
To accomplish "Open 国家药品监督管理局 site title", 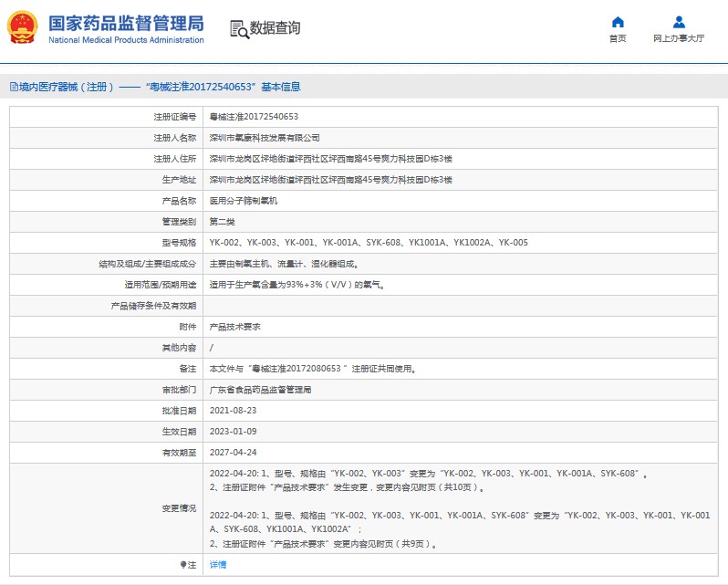I will tap(126, 24).
